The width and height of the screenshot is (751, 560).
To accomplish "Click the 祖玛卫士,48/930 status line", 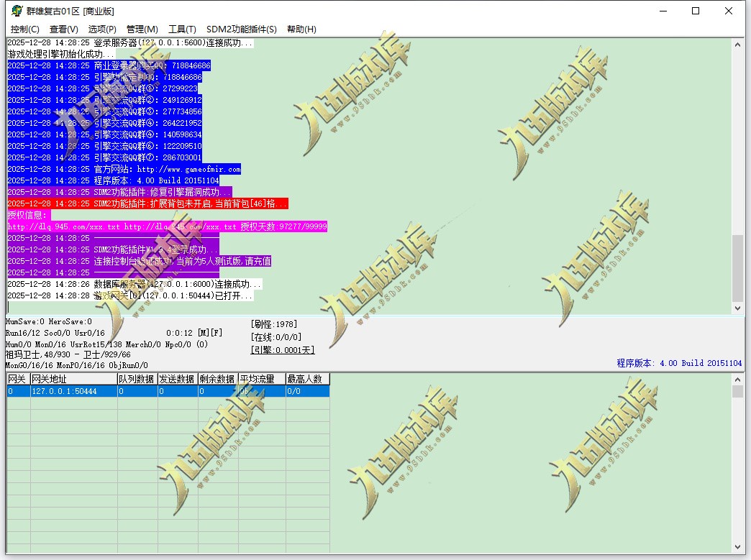I will click(x=68, y=354).
